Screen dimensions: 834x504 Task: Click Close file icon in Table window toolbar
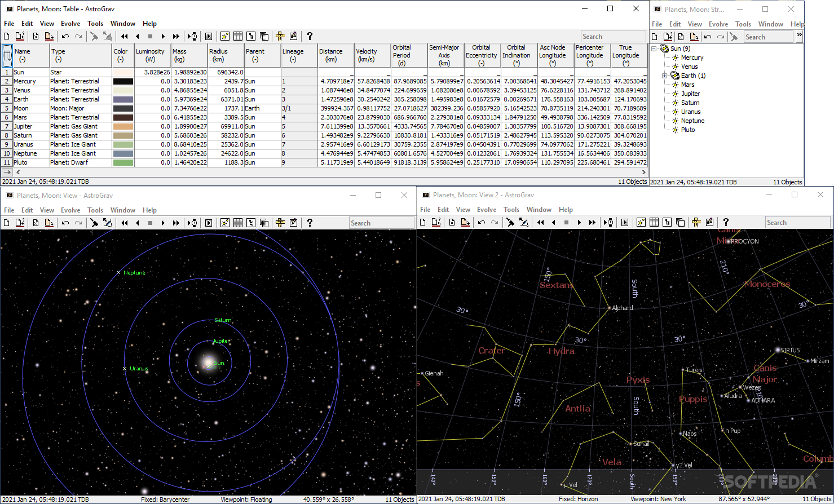[36, 36]
